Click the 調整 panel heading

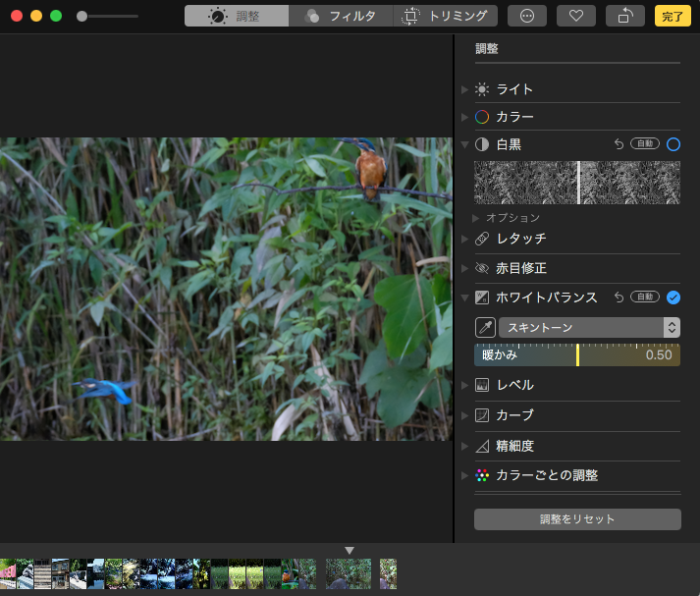coord(487,49)
